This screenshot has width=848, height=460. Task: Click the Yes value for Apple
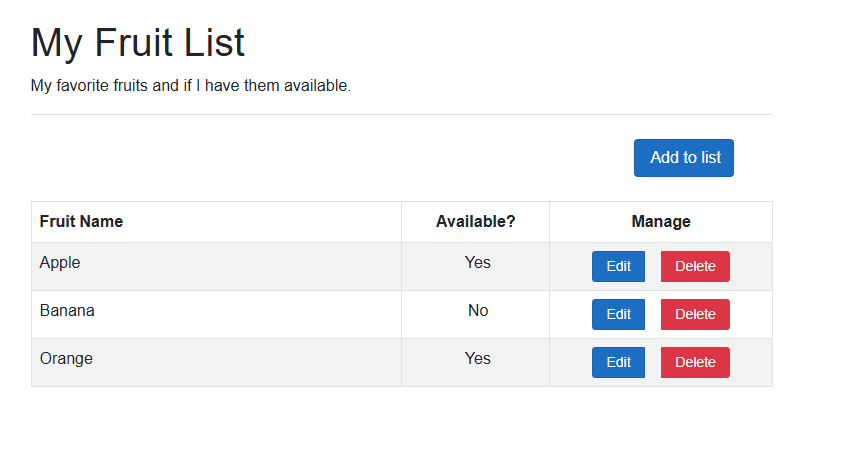(478, 263)
